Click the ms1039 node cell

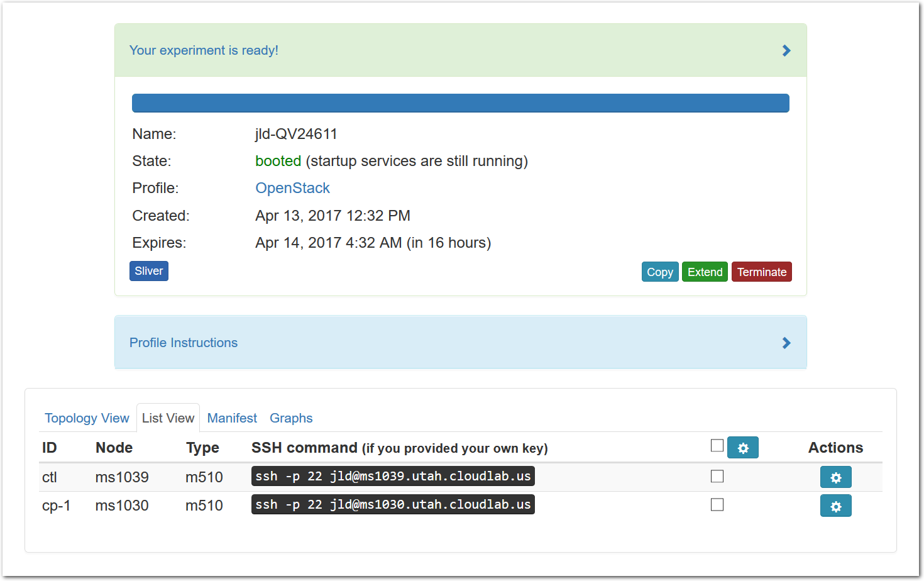tap(122, 477)
